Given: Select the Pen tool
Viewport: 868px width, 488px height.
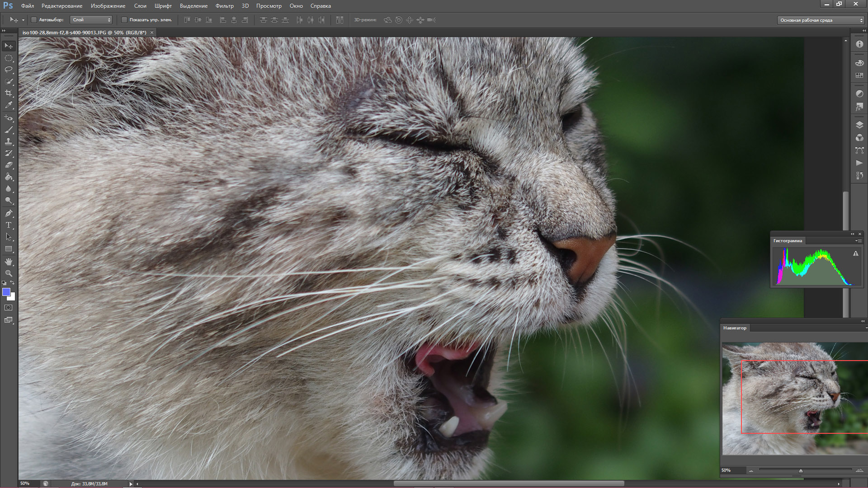Looking at the screenshot, I should tap(9, 213).
